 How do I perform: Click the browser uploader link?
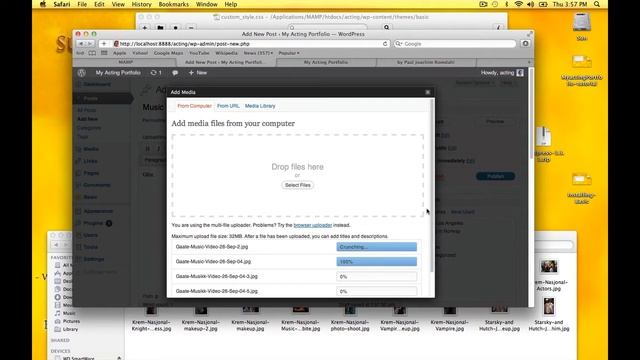[x=313, y=225]
